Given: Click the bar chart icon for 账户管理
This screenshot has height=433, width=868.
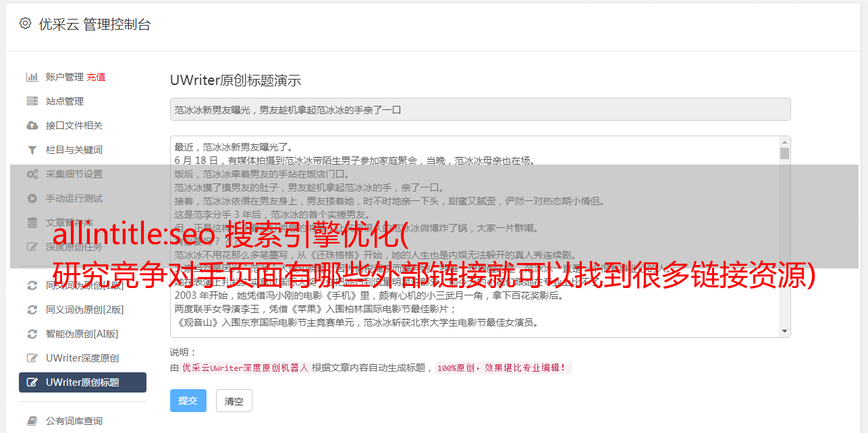Looking at the screenshot, I should click(32, 77).
